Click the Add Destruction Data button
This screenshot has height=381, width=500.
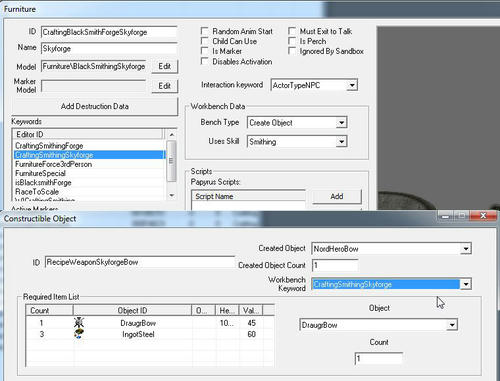point(95,107)
